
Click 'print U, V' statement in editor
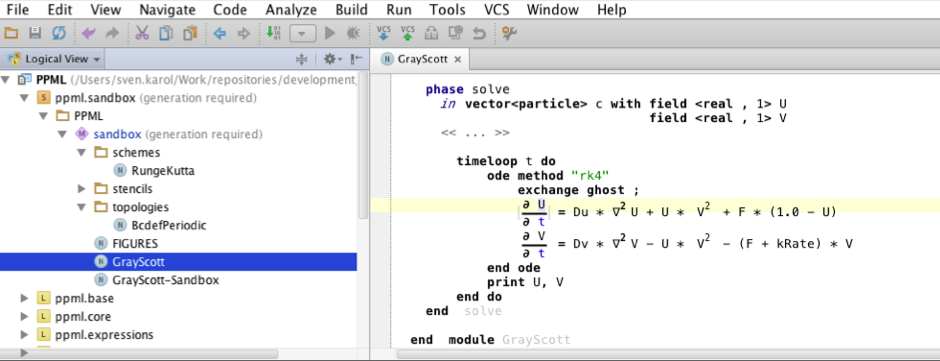[525, 282]
